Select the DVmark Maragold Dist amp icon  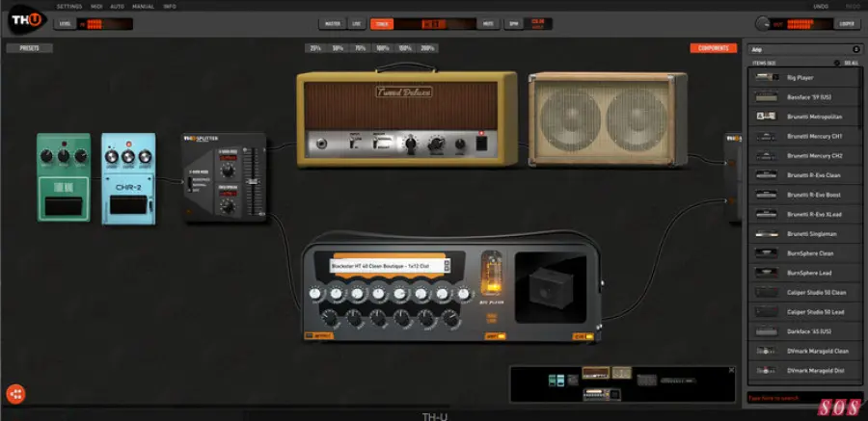[x=767, y=370]
